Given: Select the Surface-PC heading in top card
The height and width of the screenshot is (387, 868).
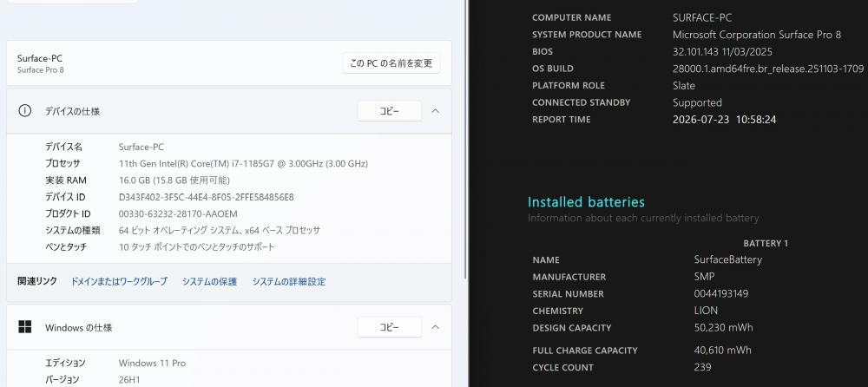Looking at the screenshot, I should [x=40, y=58].
